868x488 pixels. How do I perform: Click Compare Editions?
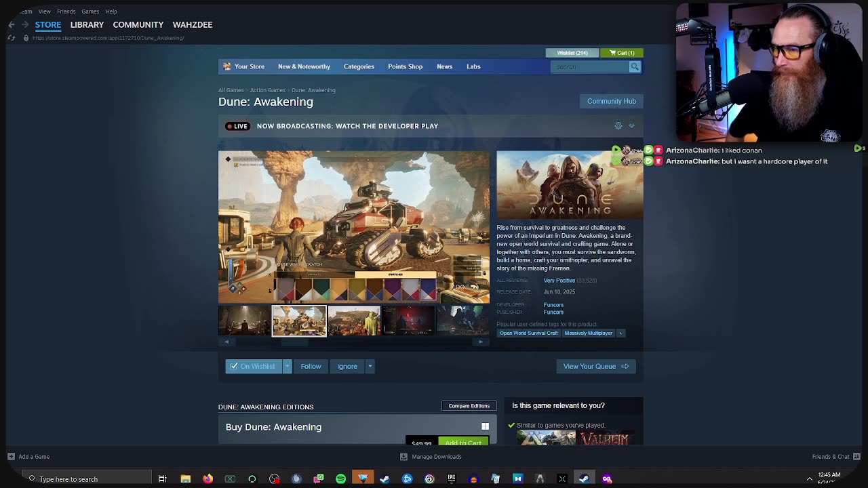tap(469, 406)
